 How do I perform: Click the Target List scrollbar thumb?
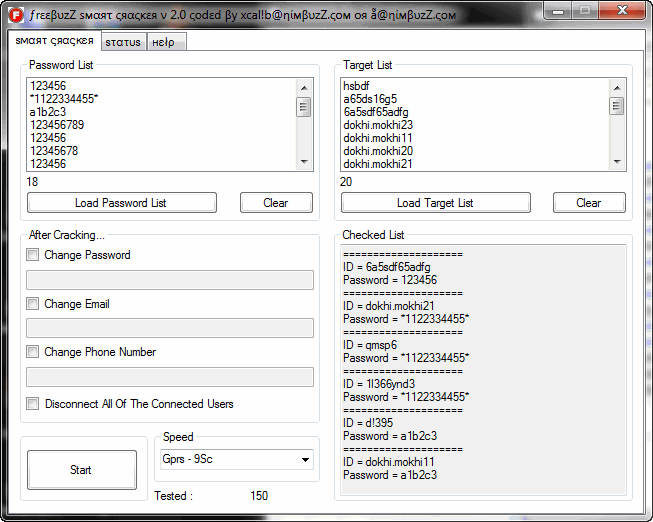click(x=617, y=106)
